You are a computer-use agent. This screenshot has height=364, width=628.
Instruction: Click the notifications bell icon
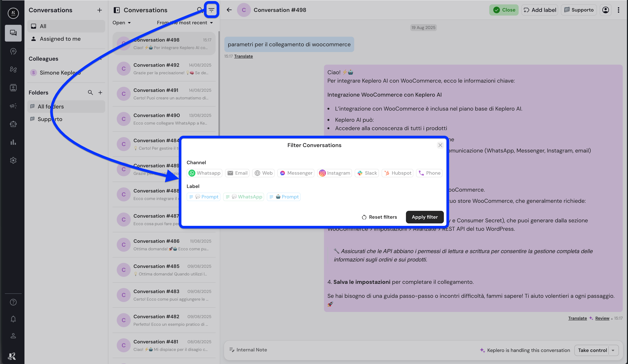[x=13, y=319]
